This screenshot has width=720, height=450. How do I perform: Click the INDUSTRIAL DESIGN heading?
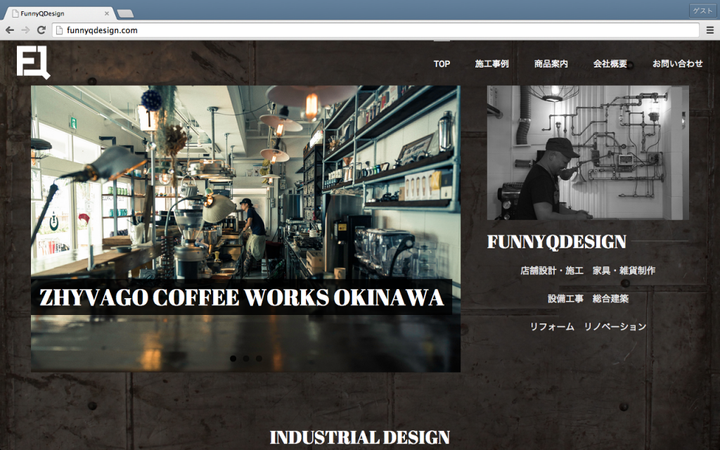pos(360,437)
